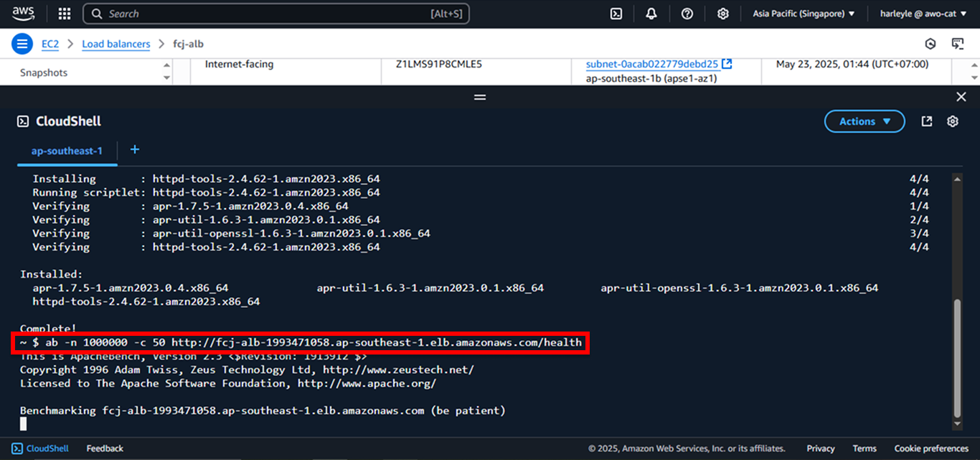Screen dimensions: 980x460
Task: Click the clock icon next to the breadcrumb bar
Action: click(x=930, y=44)
